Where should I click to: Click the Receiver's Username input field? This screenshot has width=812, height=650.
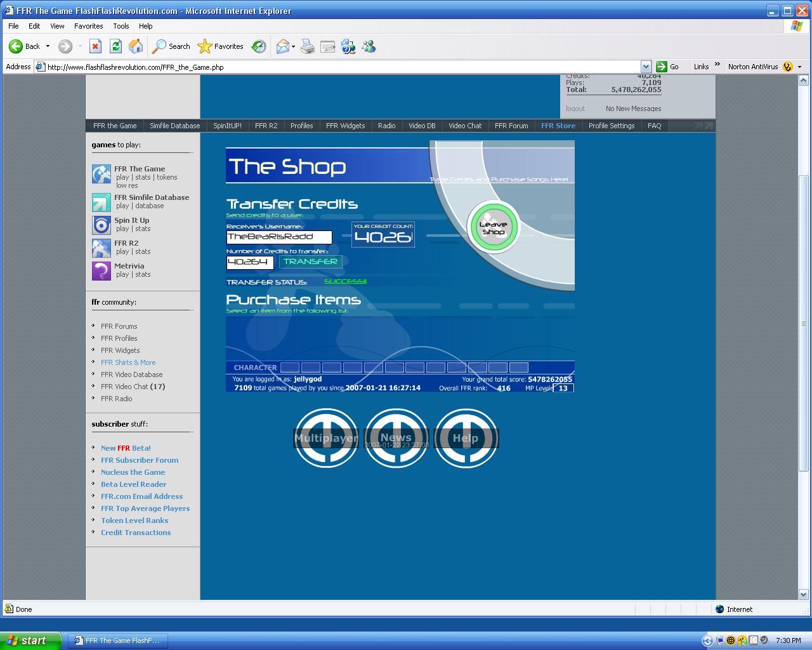[x=279, y=237]
